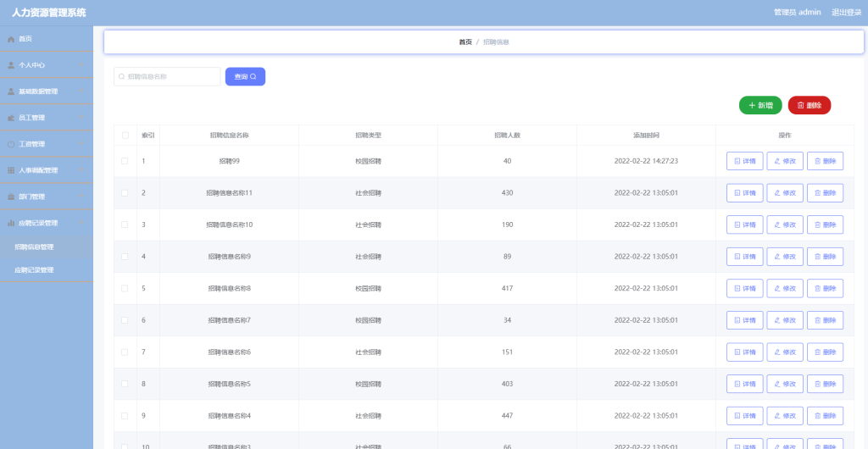Edit the 招聘信息名称5 row
Viewport: 868px width, 449px height.
[785, 384]
